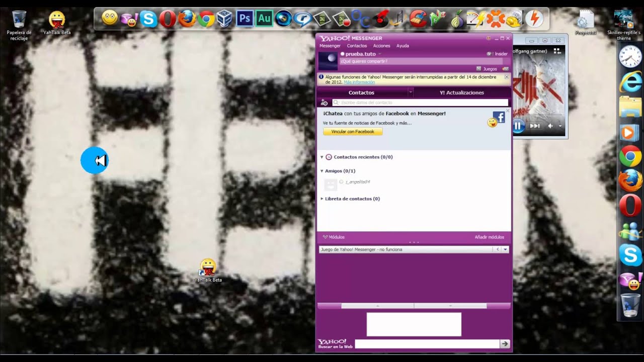Dismiss the yellow notification bar
Screen dimensions: 644x362
pyautogui.click(x=507, y=77)
